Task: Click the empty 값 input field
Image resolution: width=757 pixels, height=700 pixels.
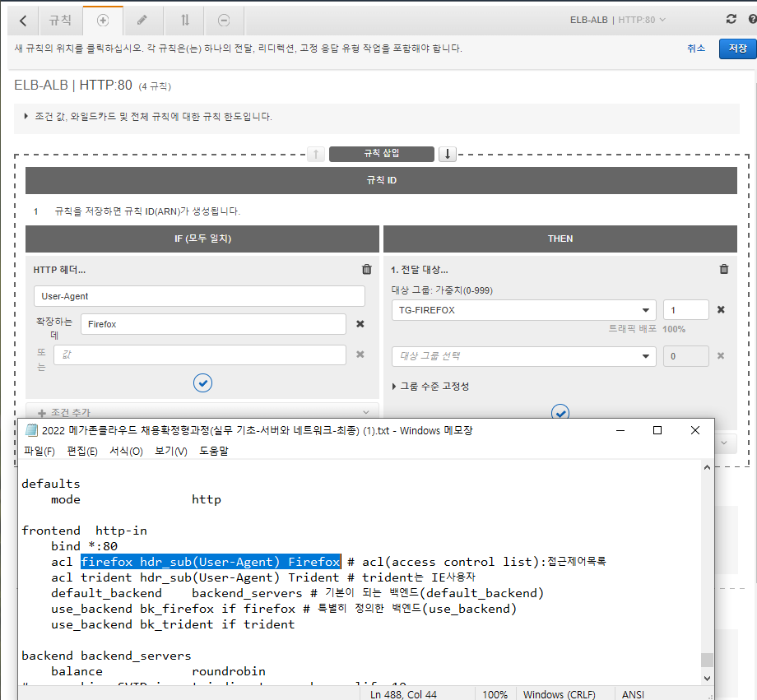Action: (199, 355)
